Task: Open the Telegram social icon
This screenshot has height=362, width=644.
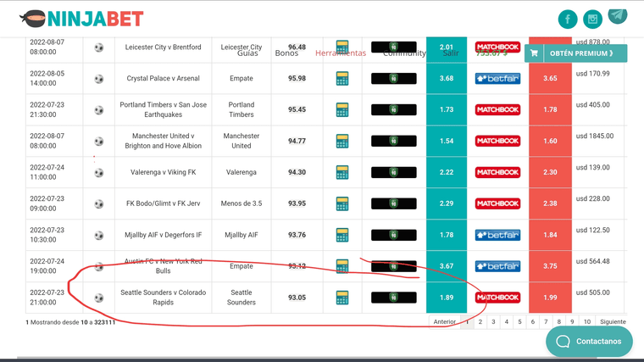Action: [617, 16]
